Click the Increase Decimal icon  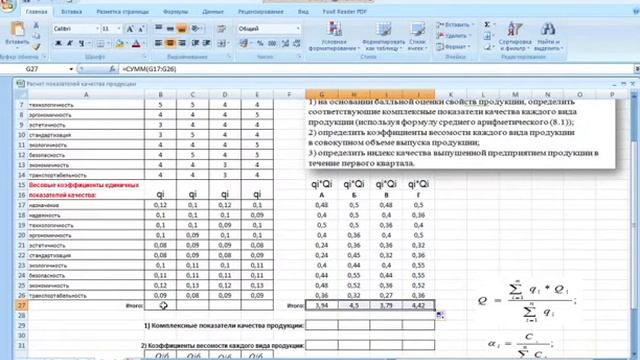(x=285, y=43)
